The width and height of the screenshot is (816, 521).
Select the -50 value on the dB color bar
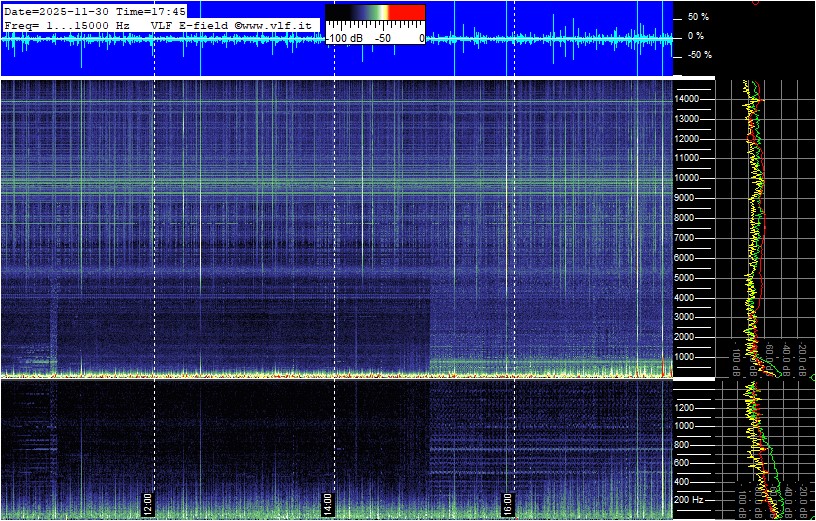(x=382, y=38)
